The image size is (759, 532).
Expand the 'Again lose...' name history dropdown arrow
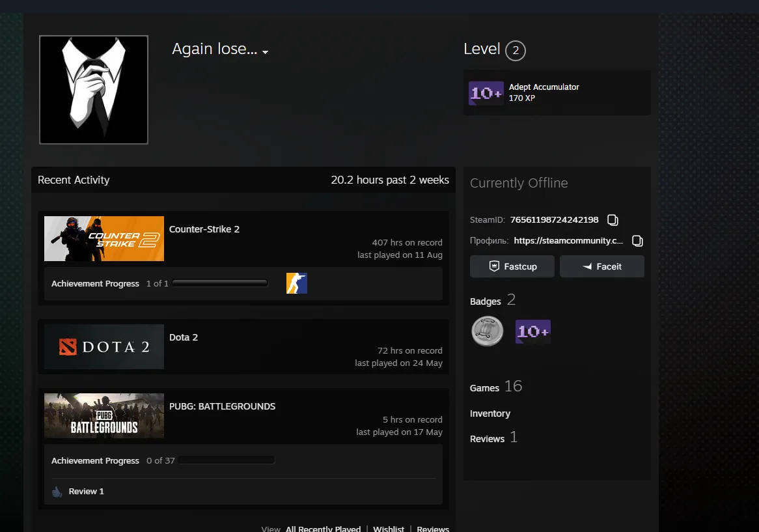(x=266, y=52)
